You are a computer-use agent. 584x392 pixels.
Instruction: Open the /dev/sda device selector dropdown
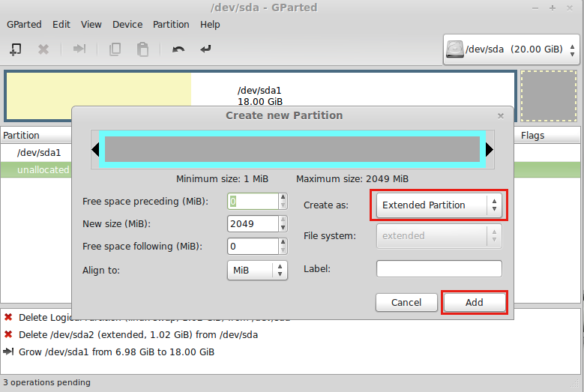pyautogui.click(x=511, y=49)
